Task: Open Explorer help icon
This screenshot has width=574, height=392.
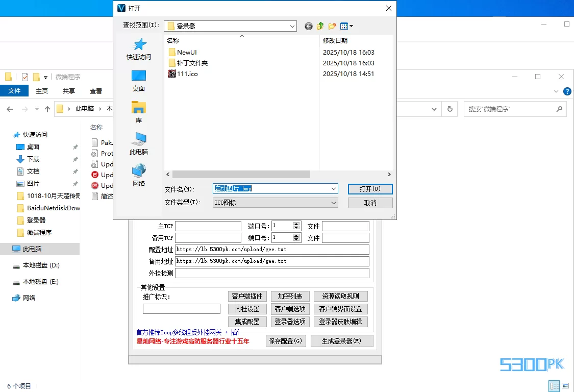Action: [x=567, y=91]
